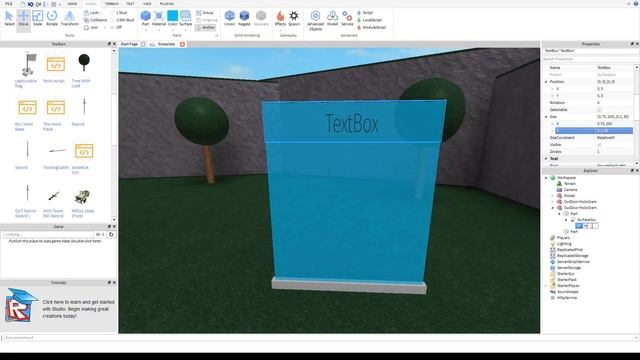Select the capturable flag toolbox item

(27, 69)
